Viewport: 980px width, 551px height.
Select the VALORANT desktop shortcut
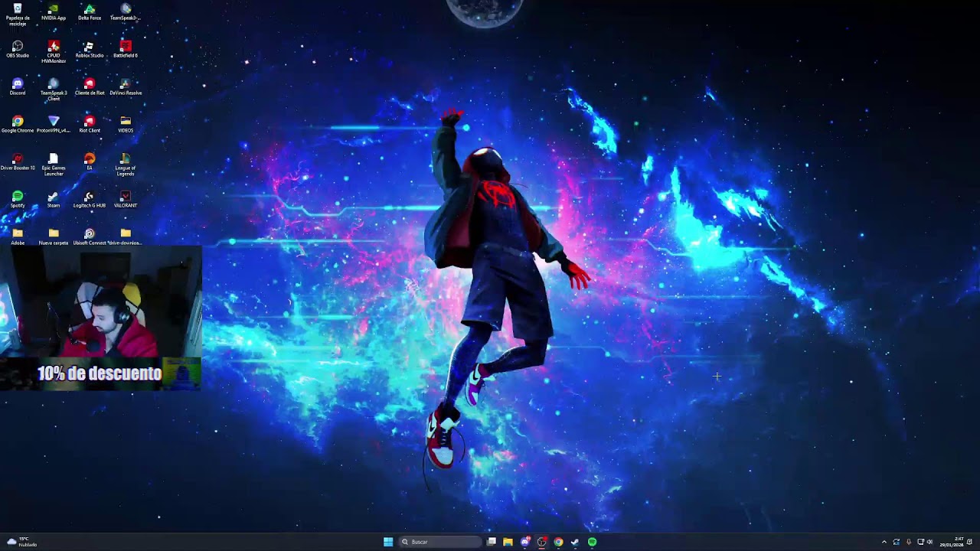tap(126, 200)
